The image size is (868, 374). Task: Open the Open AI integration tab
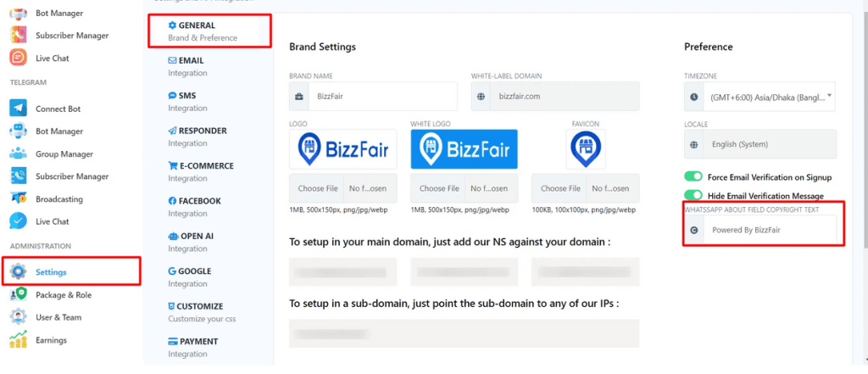pos(195,242)
